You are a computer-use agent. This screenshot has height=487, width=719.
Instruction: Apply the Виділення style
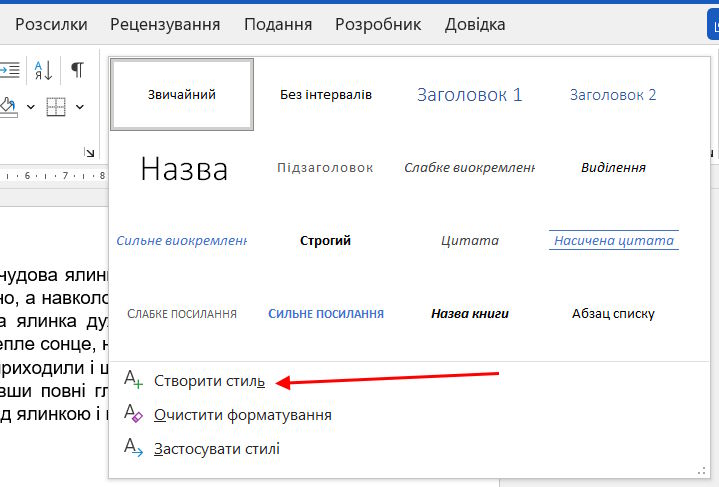(613, 168)
